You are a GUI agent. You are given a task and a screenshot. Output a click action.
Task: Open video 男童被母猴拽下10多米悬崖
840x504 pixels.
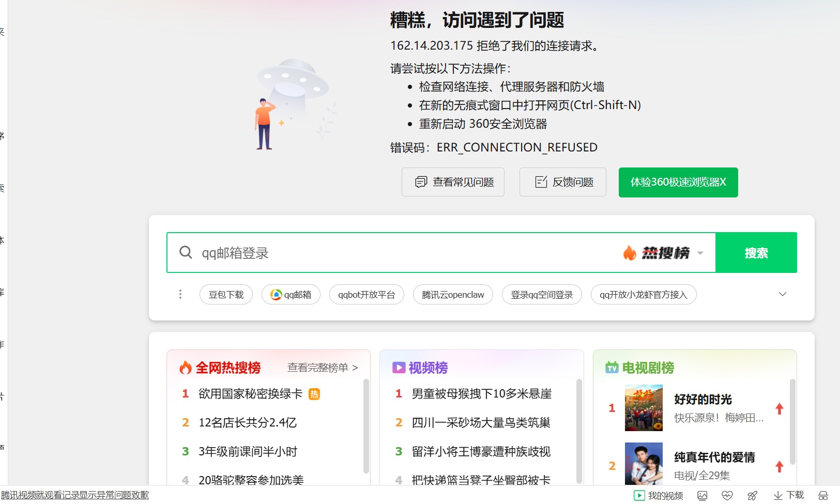(x=482, y=394)
